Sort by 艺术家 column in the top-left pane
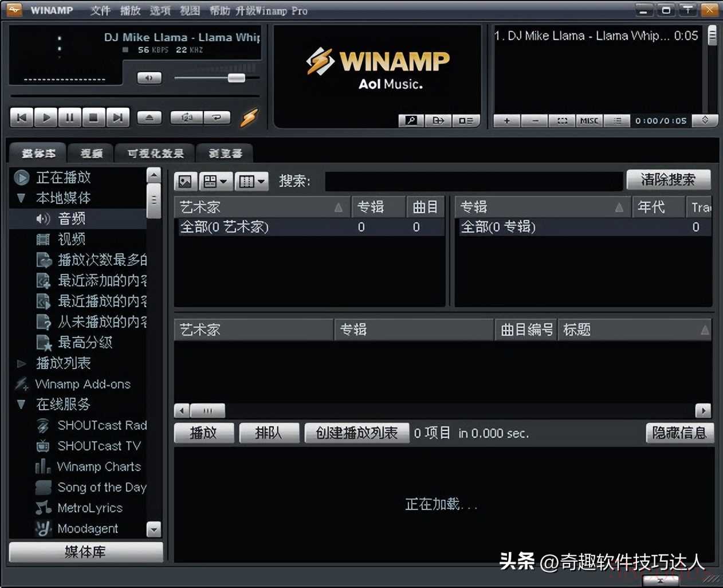The image size is (723, 588). [262, 207]
